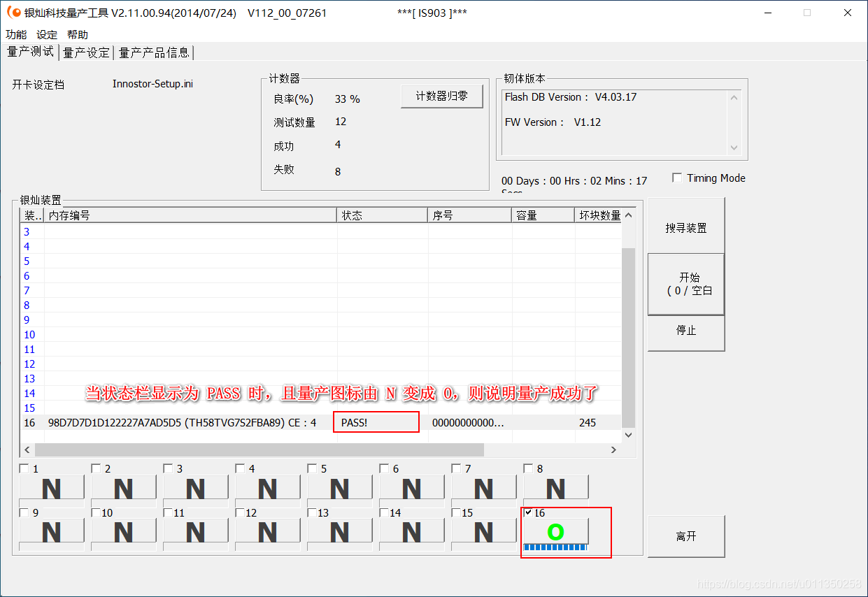This screenshot has height=597, width=868.
Task: Click the N status button for port 2
Action: [123, 488]
